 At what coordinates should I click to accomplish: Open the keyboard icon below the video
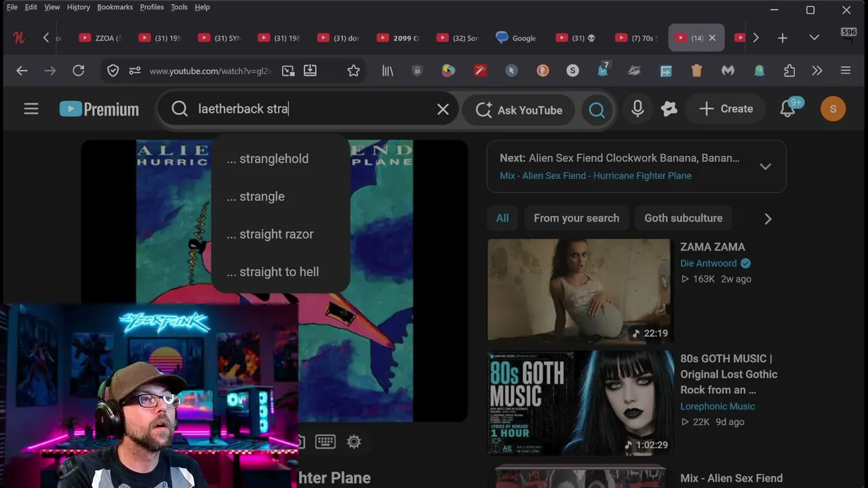coord(325,442)
